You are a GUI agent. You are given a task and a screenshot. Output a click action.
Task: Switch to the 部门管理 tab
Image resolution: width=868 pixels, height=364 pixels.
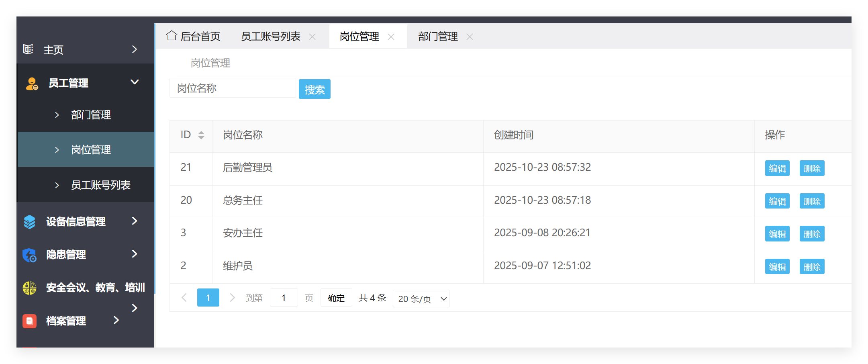click(x=437, y=36)
